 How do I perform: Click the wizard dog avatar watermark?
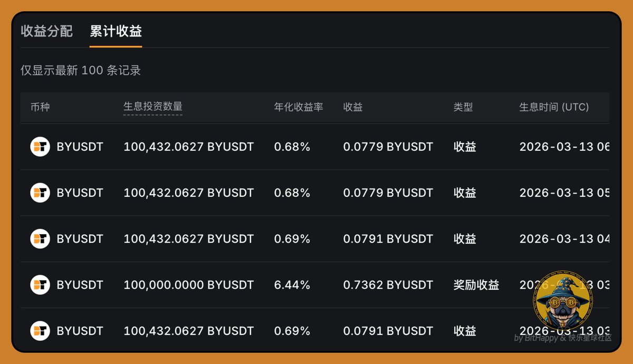pos(562,299)
